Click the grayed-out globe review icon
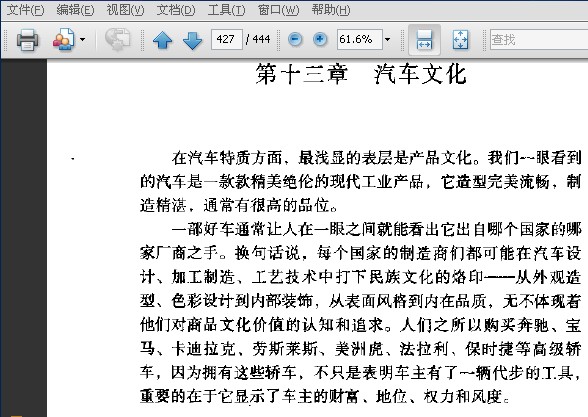588x417 pixels. 117,39
